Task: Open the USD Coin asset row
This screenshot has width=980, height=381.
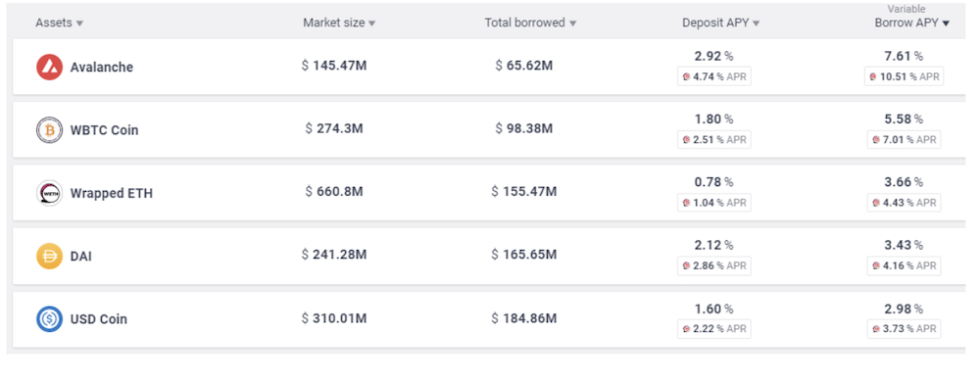Action: [489, 319]
